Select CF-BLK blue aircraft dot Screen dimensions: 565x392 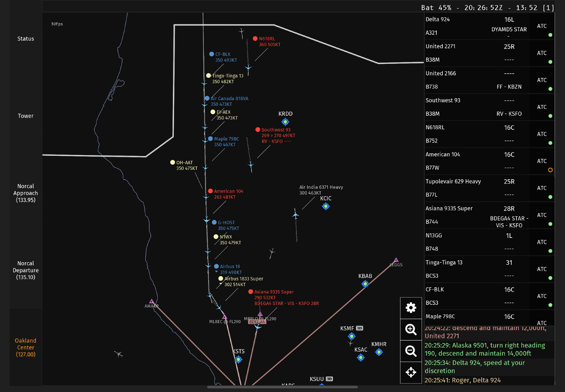pos(212,54)
